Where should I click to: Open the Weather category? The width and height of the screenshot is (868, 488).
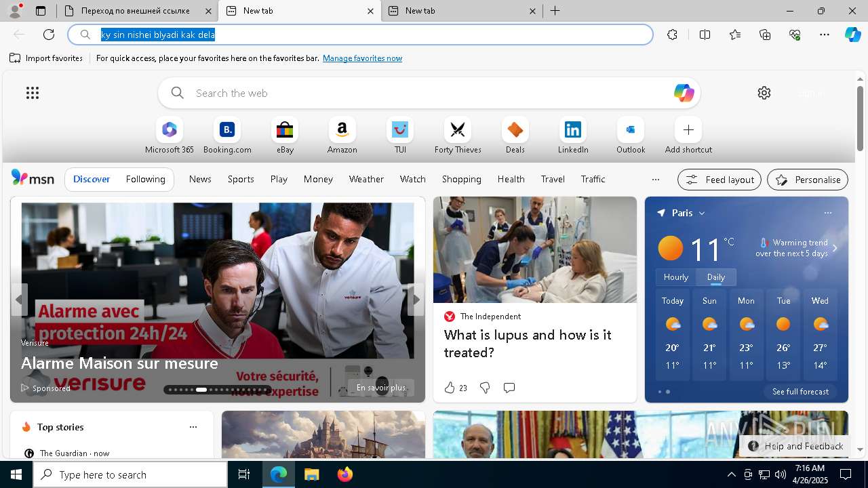366,179
